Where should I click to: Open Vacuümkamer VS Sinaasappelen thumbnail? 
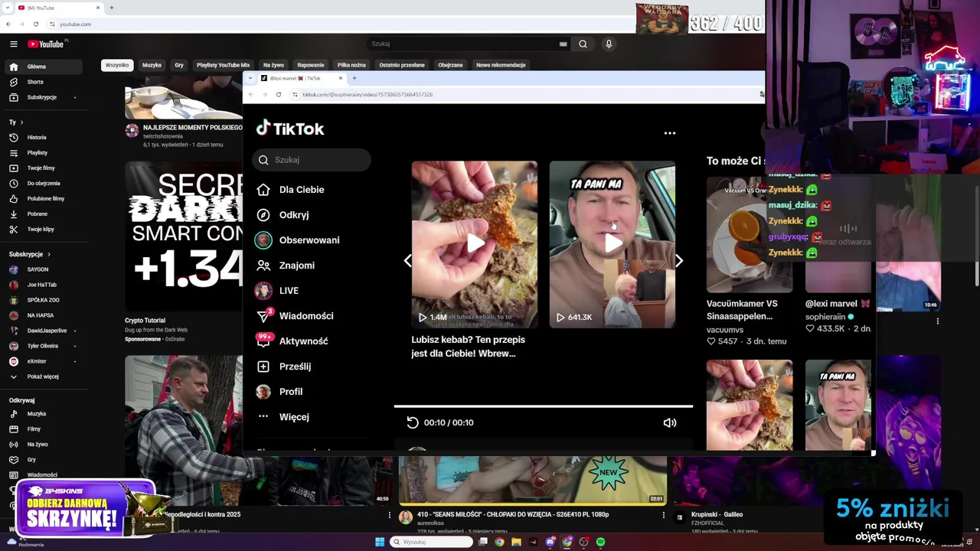[750, 235]
